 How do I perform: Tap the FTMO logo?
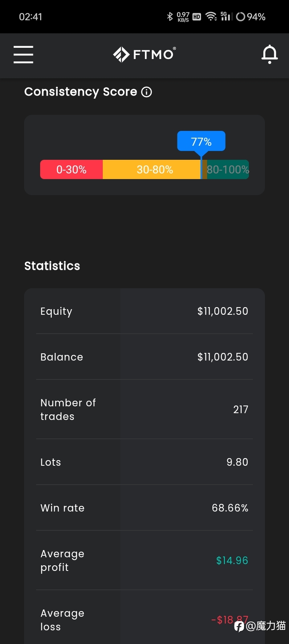coord(144,55)
